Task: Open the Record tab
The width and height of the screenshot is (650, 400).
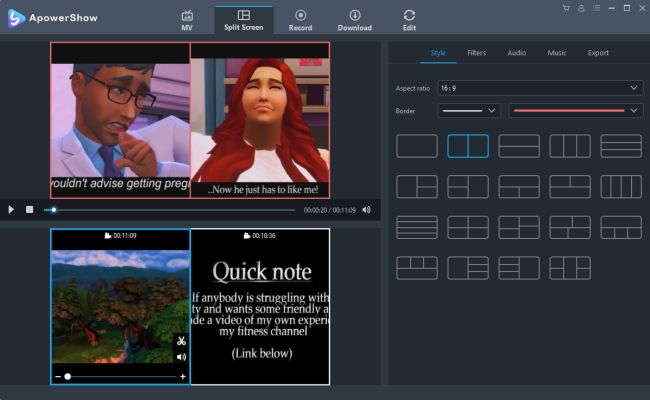Action: [x=301, y=20]
